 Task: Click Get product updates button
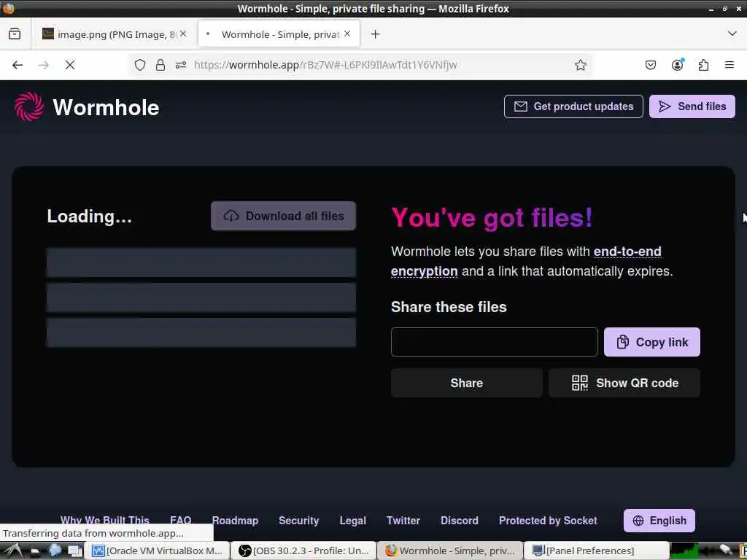[x=573, y=106]
